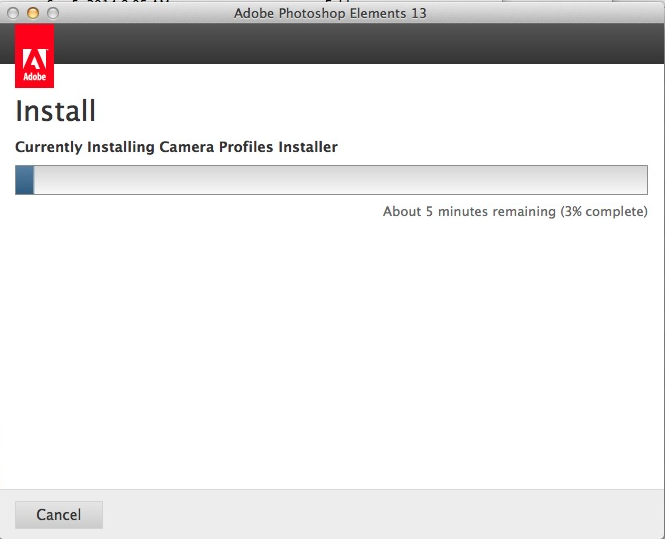665x539 pixels.
Task: Cancel the Photoshop Elements installation
Action: [x=59, y=515]
